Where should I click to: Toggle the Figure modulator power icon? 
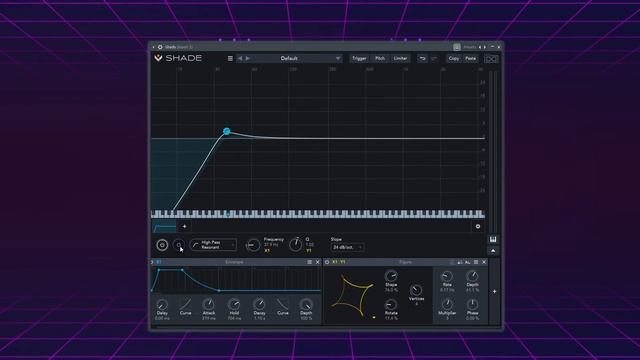(327, 262)
